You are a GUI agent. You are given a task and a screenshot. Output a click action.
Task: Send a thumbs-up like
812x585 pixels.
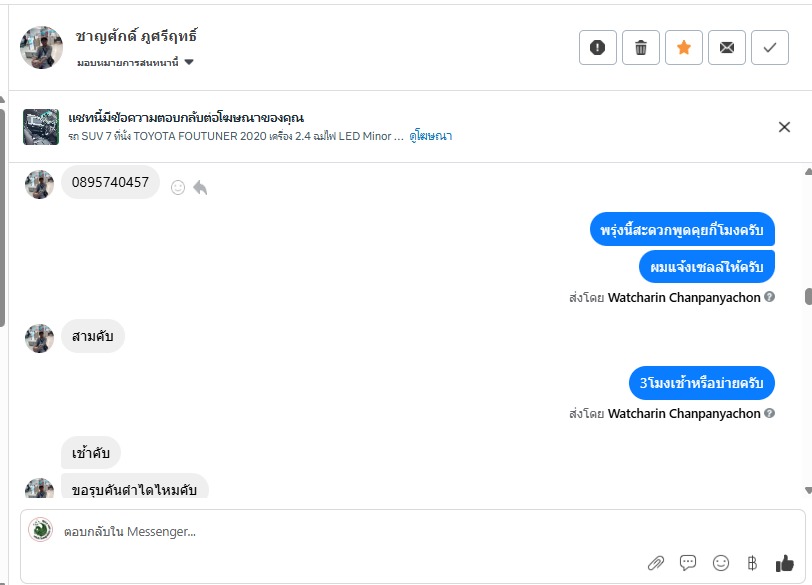[x=785, y=563]
